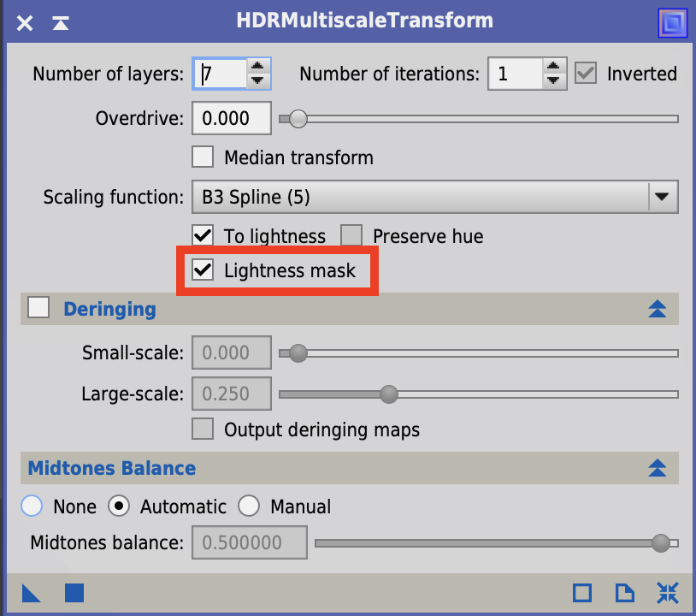
Task: Enable the Median transform checkbox
Action: pos(203,157)
